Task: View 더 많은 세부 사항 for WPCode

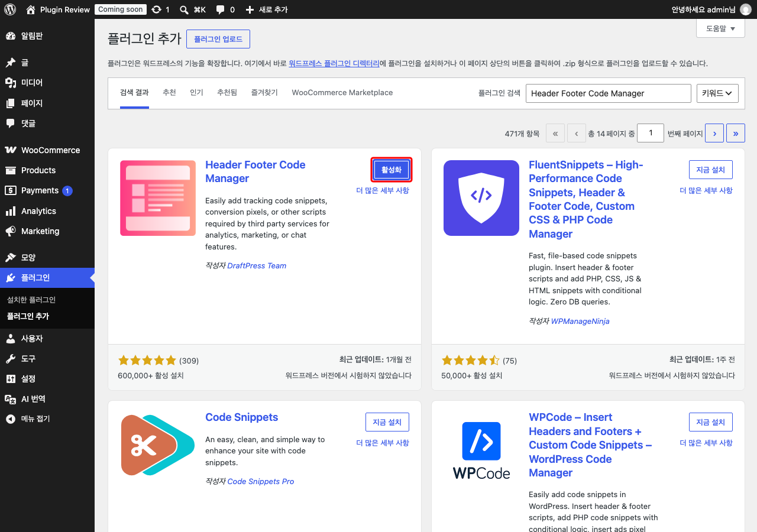Action: 706,443
